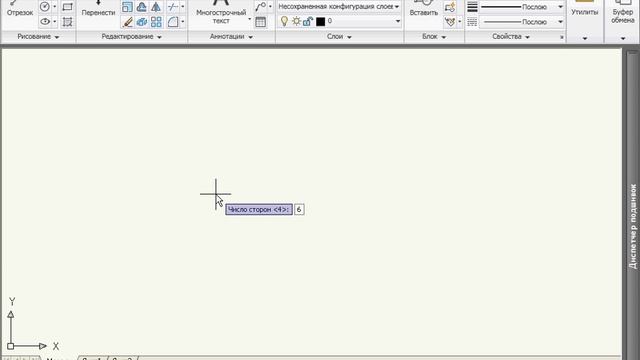Open the block editor dropdown arrow
Viewport: 640px width, 360px height.
coord(460,22)
